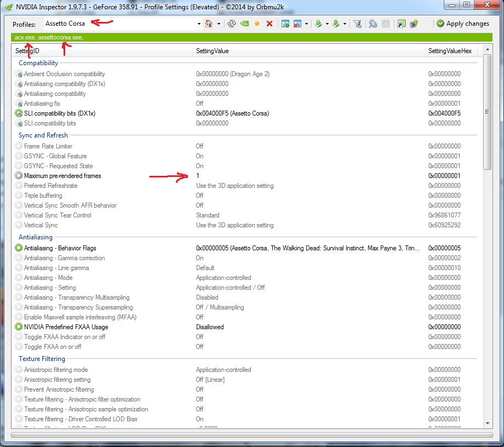
Task: Click the green NVIDIA logo toolbar icon
Action: (x=244, y=24)
